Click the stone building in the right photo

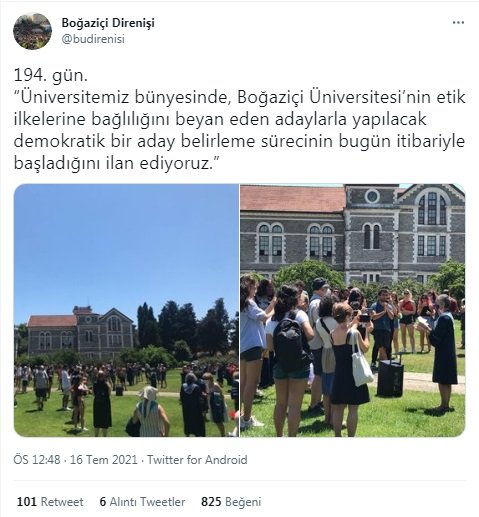352,232
